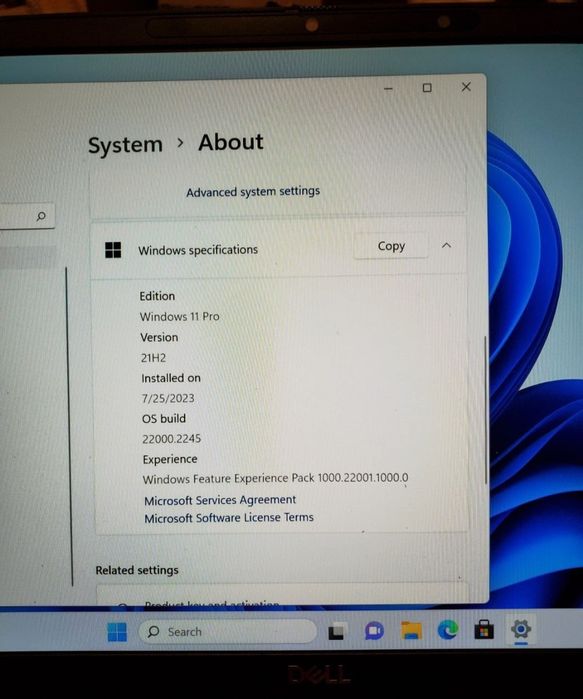
Task: Open Microsoft Software License Terms link
Action: pos(229,518)
